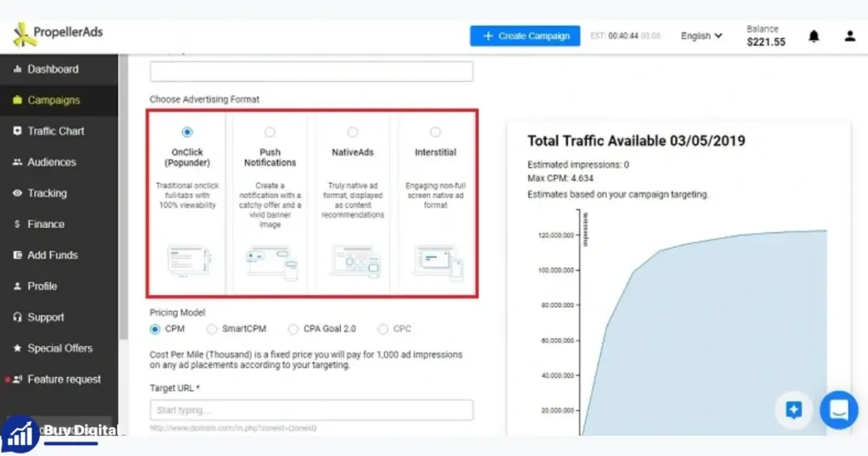The image size is (868, 456).
Task: Open the Finance page
Action: click(x=58, y=224)
